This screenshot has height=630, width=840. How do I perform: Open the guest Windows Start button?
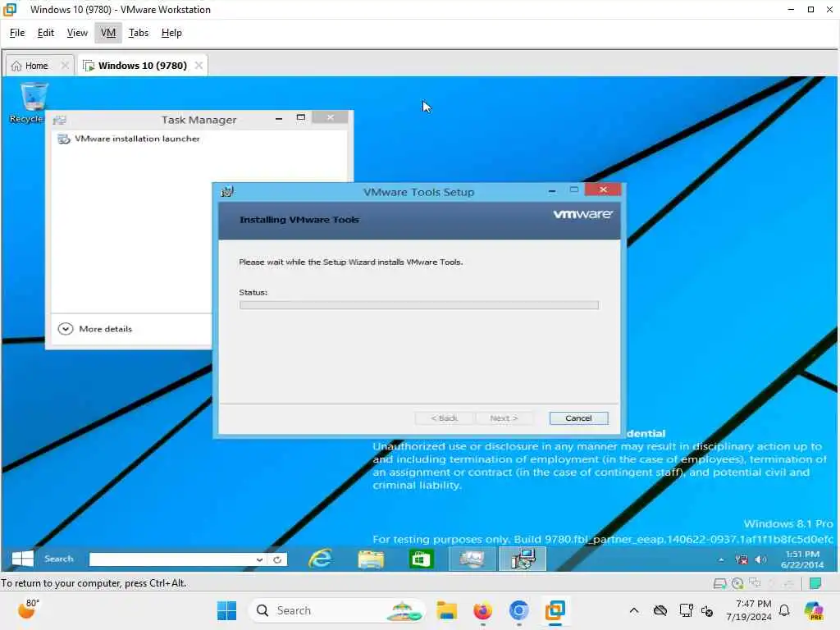point(22,559)
